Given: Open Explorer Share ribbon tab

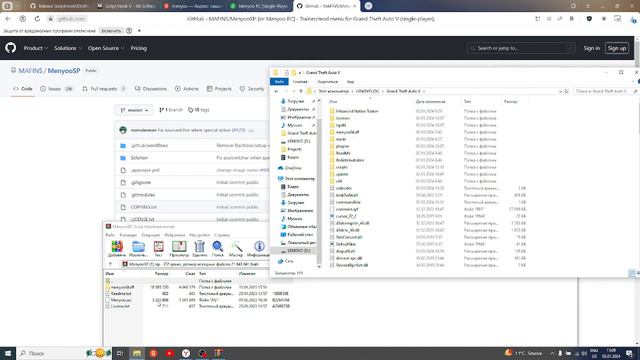Looking at the screenshot, I should [x=327, y=82].
